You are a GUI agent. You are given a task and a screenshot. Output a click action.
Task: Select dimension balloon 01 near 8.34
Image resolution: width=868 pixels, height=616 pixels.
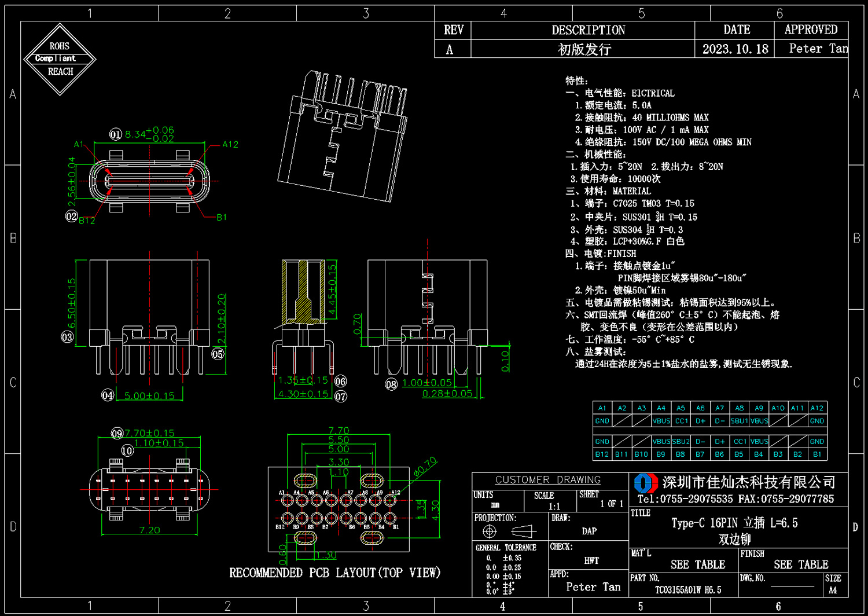[x=116, y=134]
